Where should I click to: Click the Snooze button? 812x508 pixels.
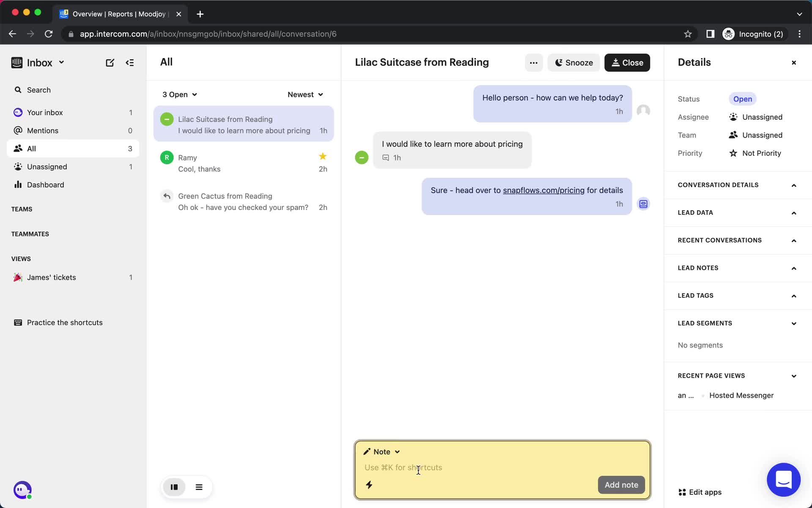[x=573, y=63]
